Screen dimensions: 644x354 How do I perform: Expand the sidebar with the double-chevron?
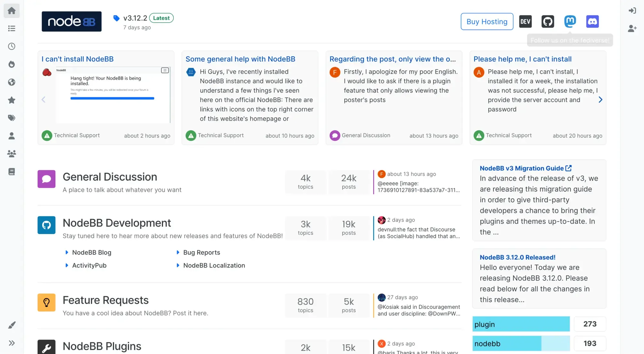click(11, 342)
